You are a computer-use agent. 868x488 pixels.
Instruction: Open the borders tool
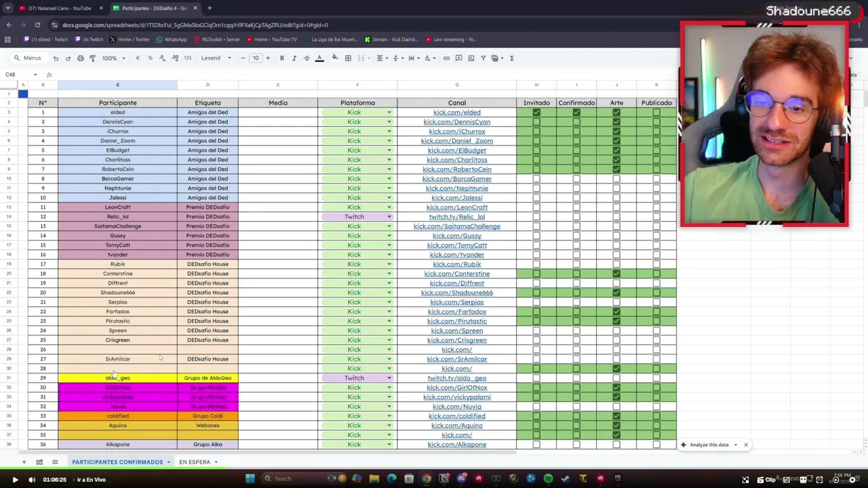click(x=348, y=58)
